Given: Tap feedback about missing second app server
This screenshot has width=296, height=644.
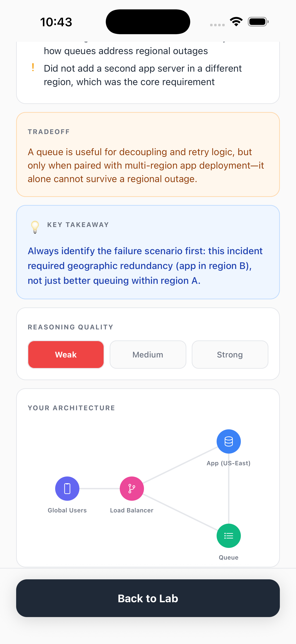Looking at the screenshot, I should pos(143,75).
